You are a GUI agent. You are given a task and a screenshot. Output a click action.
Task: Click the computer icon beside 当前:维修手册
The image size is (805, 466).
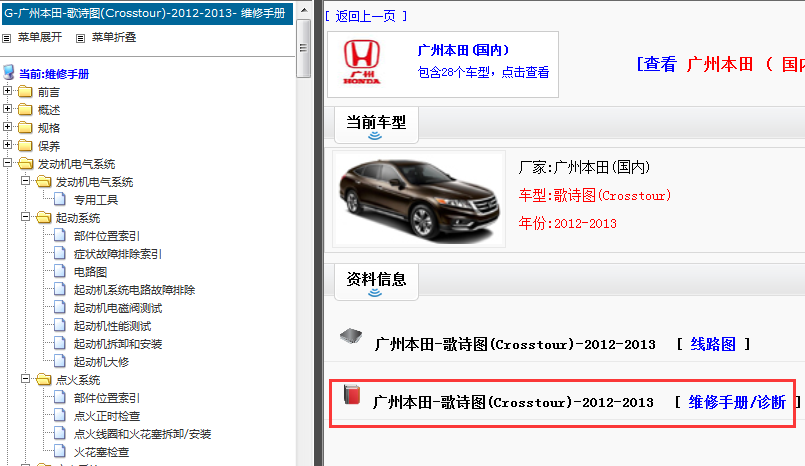9,72
